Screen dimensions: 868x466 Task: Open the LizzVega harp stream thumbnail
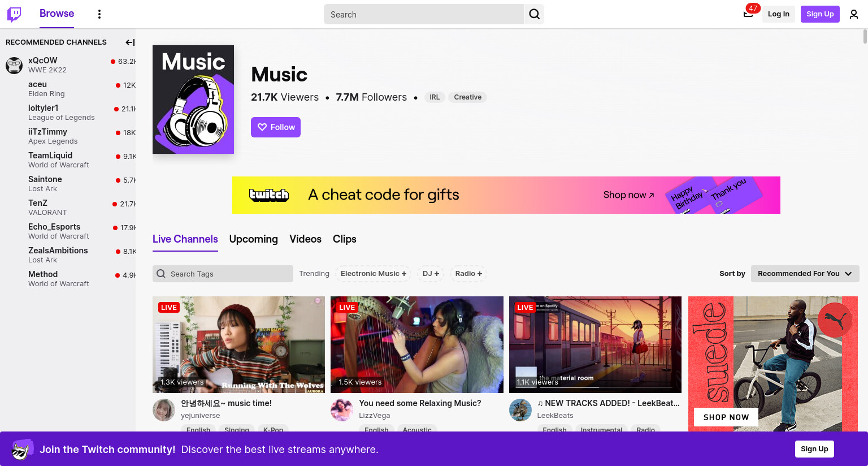tap(417, 344)
